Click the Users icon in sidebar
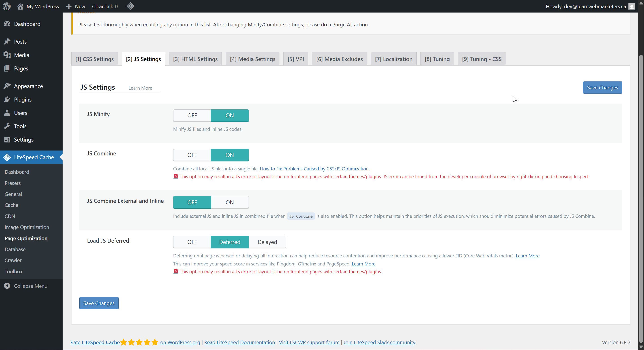 tap(7, 113)
